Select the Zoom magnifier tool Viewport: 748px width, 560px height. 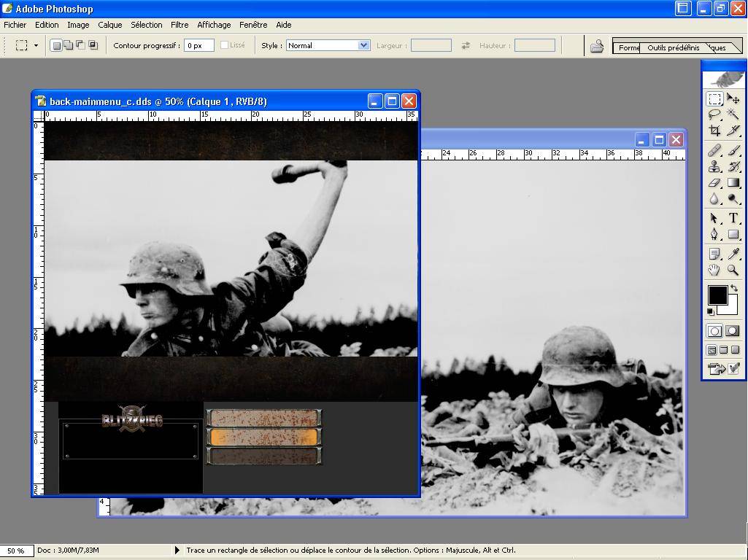tap(733, 270)
